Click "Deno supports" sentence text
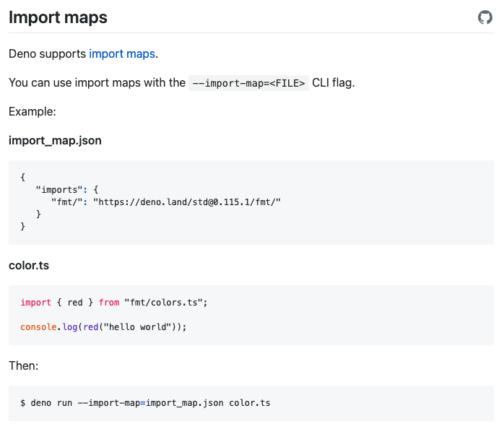This screenshot has height=429, width=504. [x=47, y=53]
